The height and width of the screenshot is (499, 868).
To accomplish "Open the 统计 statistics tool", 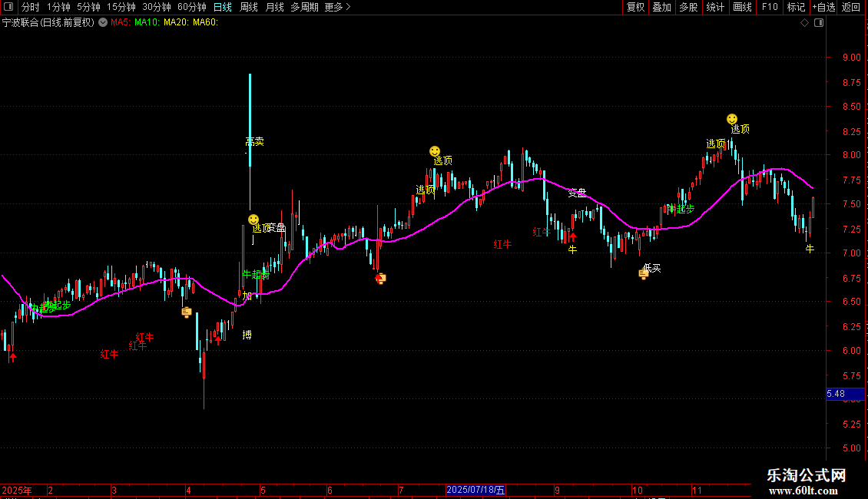I will pos(715,7).
